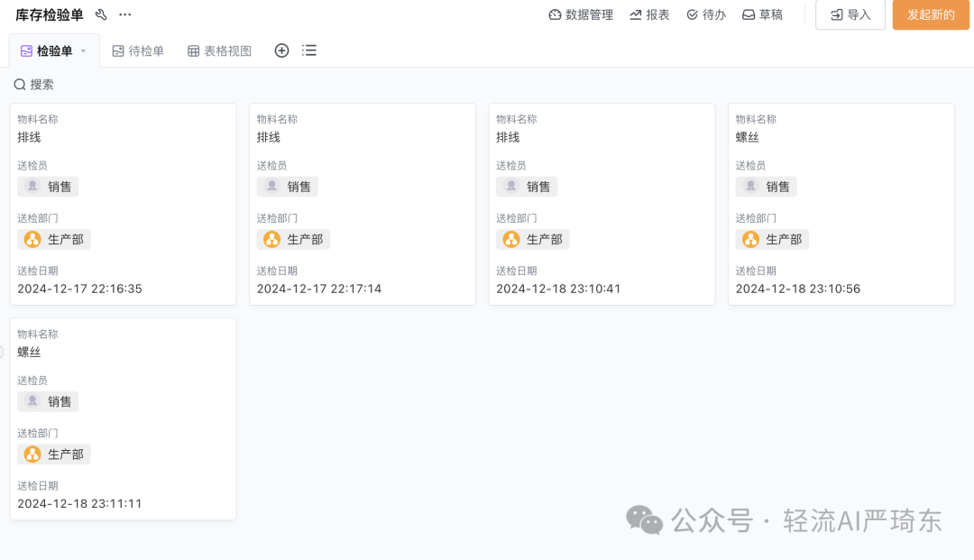This screenshot has height=560, width=974.
Task: Select the 生产部 department tag on 螺丝 card
Action: 772,239
